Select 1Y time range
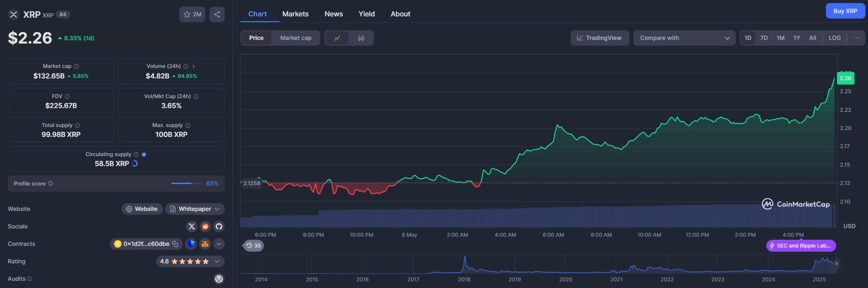The width and height of the screenshot is (868, 288). tap(797, 38)
